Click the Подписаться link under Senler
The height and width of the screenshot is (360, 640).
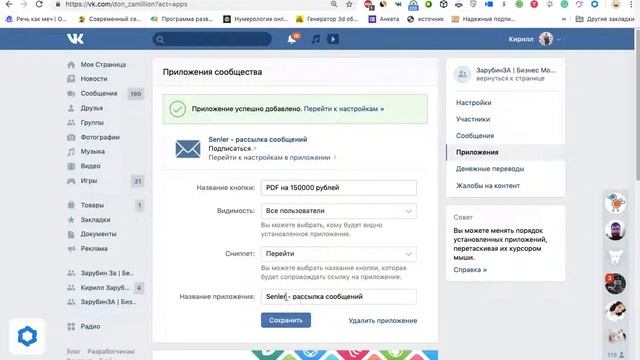pos(230,149)
